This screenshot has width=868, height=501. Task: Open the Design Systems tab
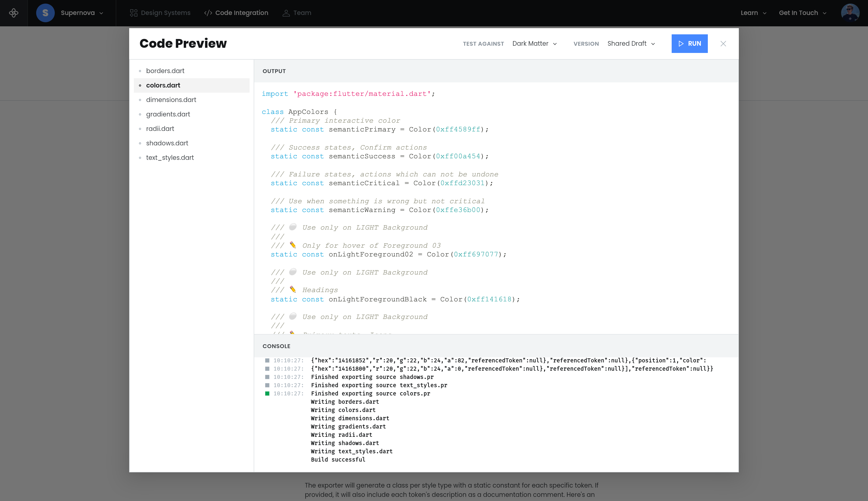[x=160, y=13]
